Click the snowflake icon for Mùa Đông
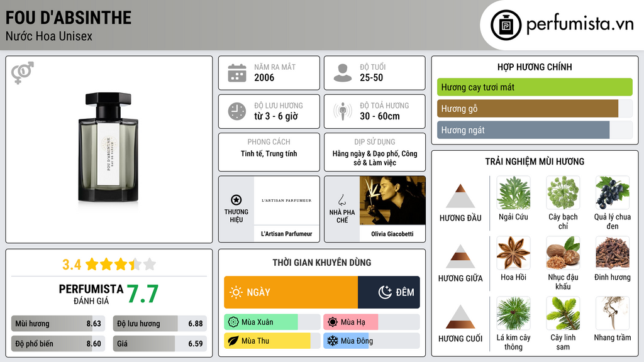The image size is (644, 362). tap(333, 341)
